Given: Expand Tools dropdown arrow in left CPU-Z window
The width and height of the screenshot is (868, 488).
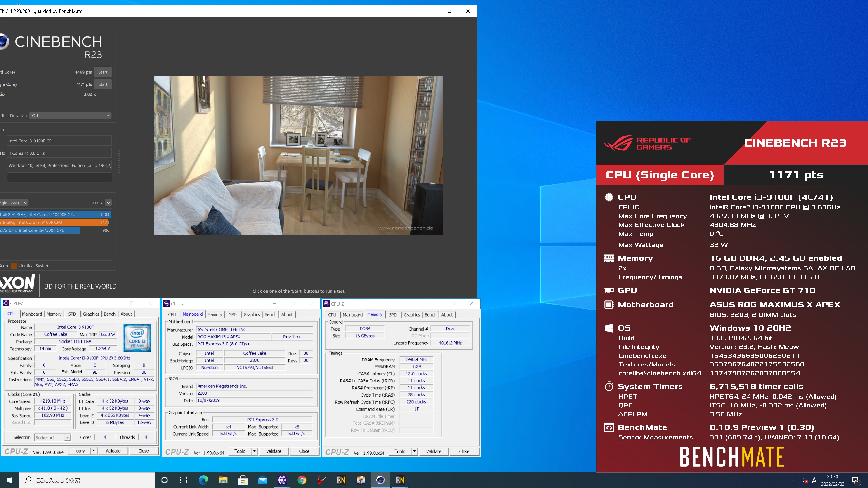Looking at the screenshot, I should click(x=94, y=451).
